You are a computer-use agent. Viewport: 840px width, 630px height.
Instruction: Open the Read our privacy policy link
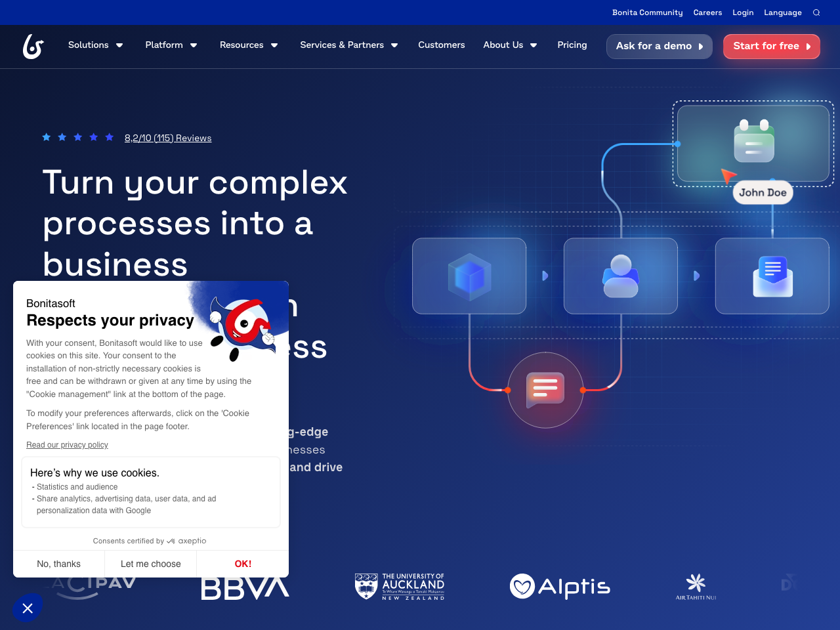click(x=67, y=445)
